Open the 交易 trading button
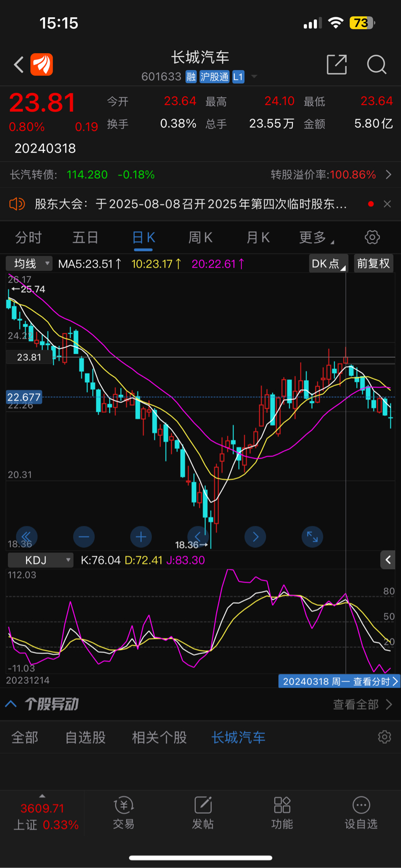Image resolution: width=401 pixels, height=868 pixels. tap(124, 813)
